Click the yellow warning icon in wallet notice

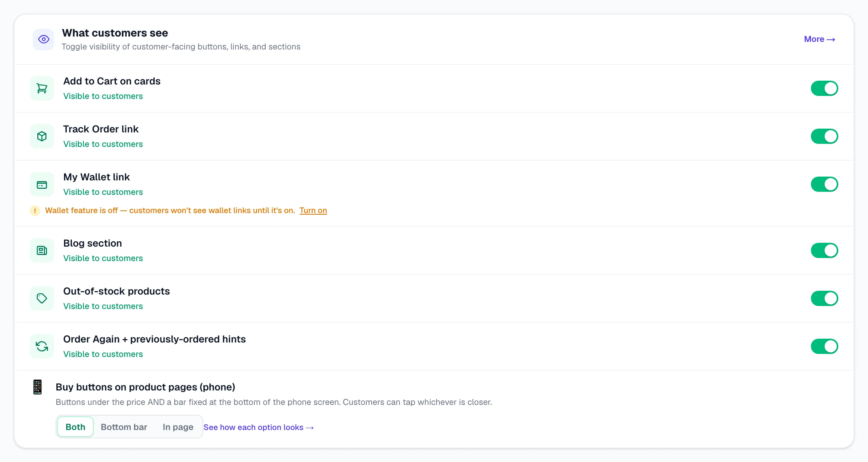(x=35, y=210)
